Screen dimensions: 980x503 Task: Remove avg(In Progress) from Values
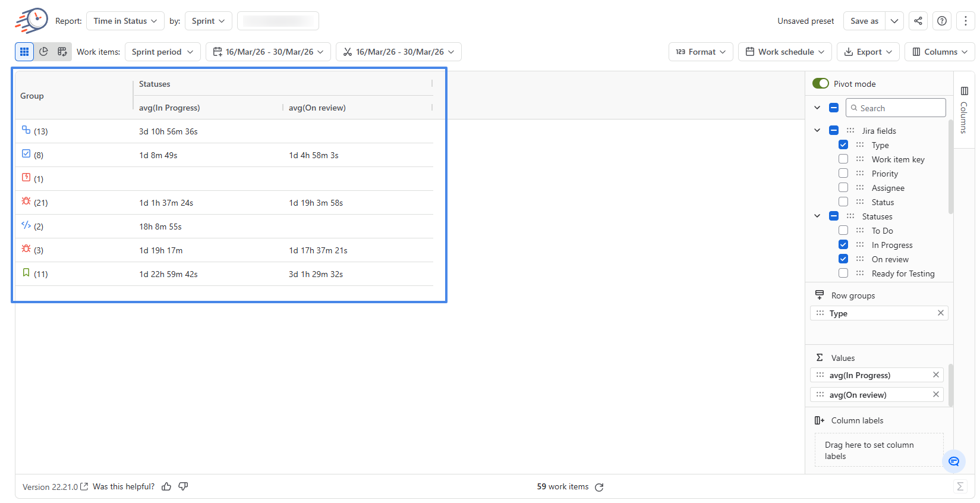pos(936,375)
